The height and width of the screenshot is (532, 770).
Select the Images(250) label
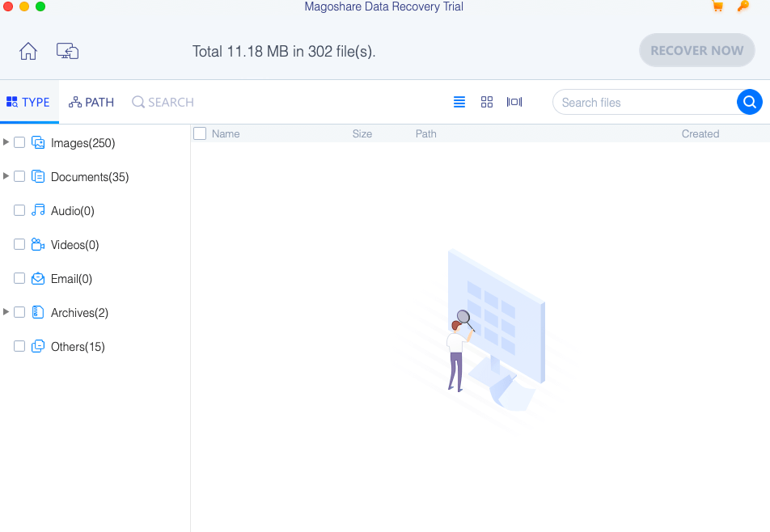(x=83, y=143)
